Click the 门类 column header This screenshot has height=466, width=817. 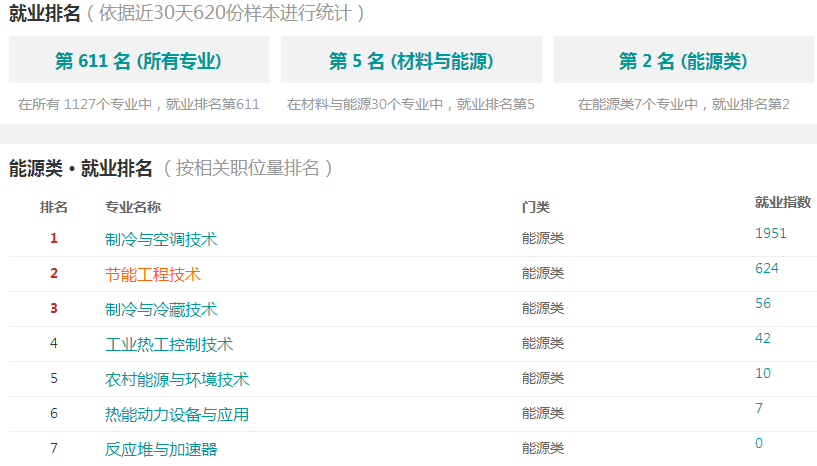coord(536,207)
